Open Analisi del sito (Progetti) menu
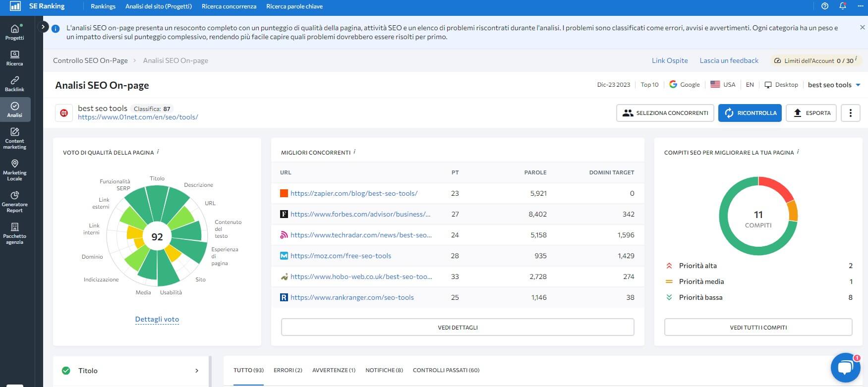The image size is (868, 387). pos(159,6)
